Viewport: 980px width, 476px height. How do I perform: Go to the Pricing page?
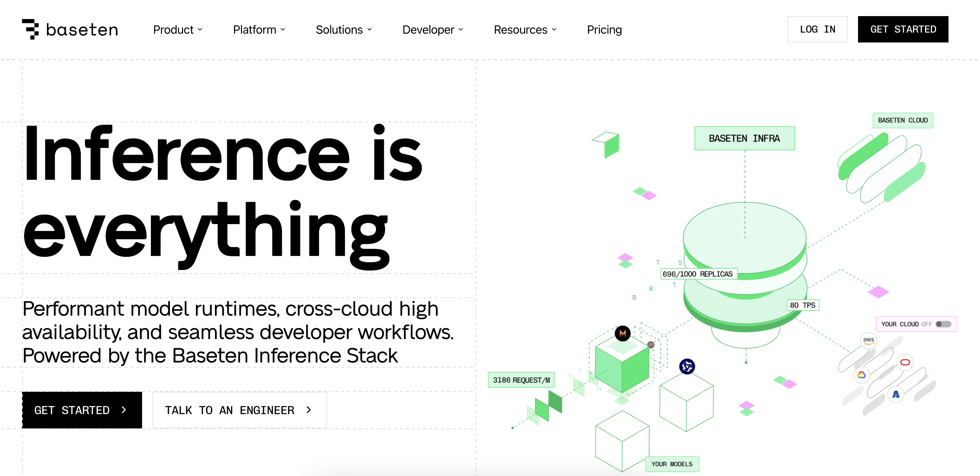(x=604, y=30)
